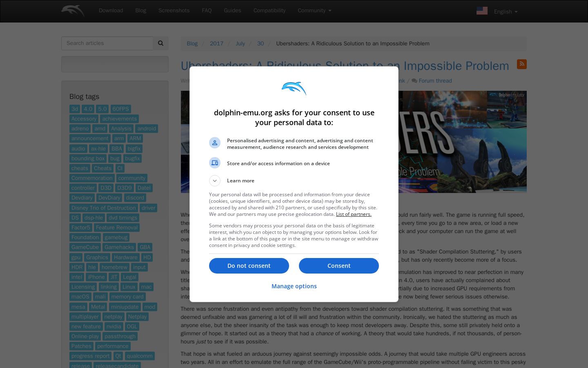Select the controller blog tag
Image resolution: width=588 pixels, height=368 pixels.
pyautogui.click(x=83, y=188)
